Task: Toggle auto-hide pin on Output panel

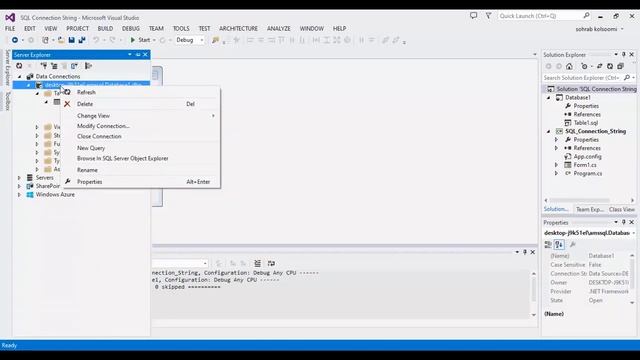Action: click(525, 252)
